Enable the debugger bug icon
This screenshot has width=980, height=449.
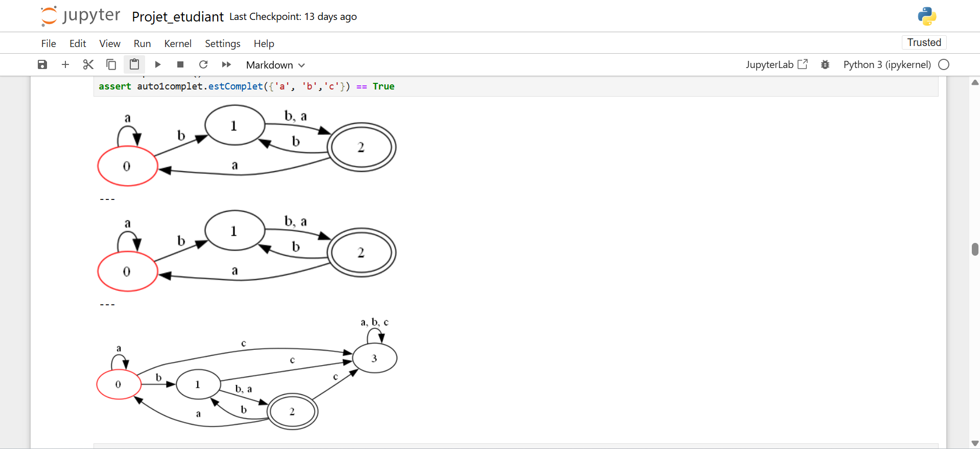pos(825,64)
